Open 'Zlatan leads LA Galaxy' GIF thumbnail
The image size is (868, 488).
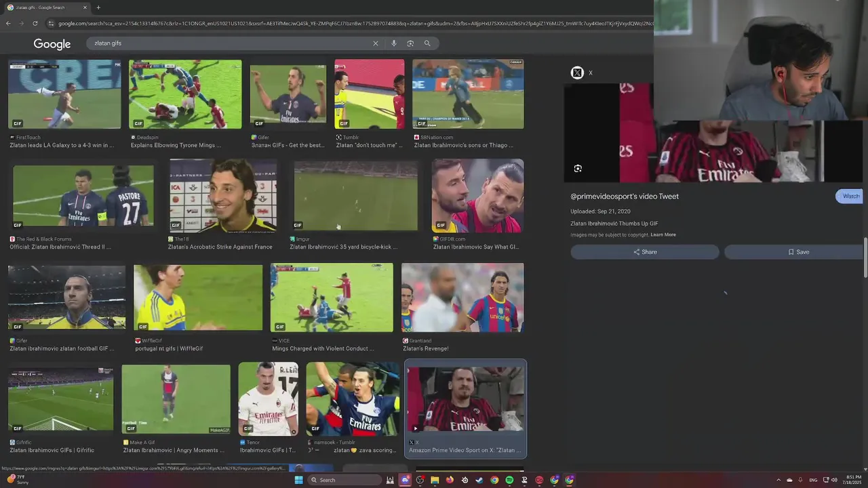coord(64,94)
